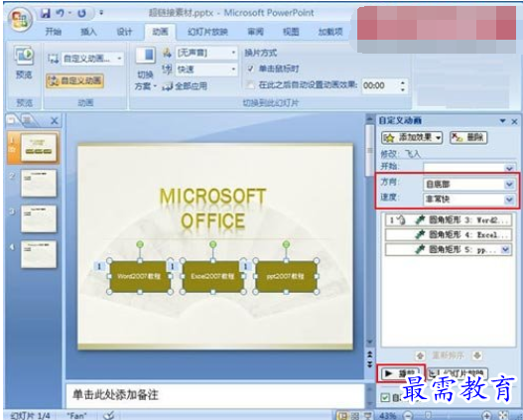The height and width of the screenshot is (420, 523).
Task: Click spell check icon in status bar
Action: 109,415
